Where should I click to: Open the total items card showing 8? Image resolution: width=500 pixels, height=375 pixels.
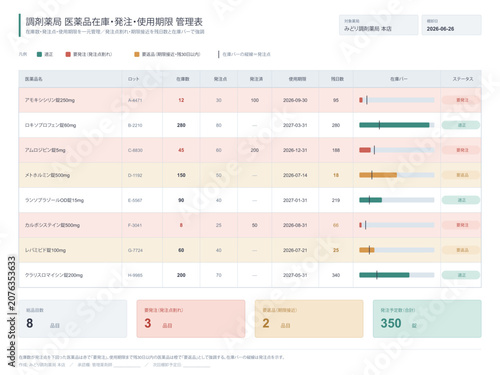pyautogui.click(x=73, y=319)
